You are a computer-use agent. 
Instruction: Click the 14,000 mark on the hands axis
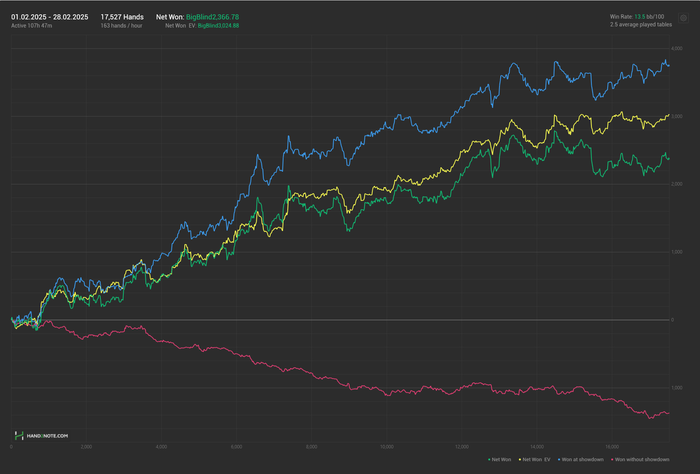click(536, 446)
